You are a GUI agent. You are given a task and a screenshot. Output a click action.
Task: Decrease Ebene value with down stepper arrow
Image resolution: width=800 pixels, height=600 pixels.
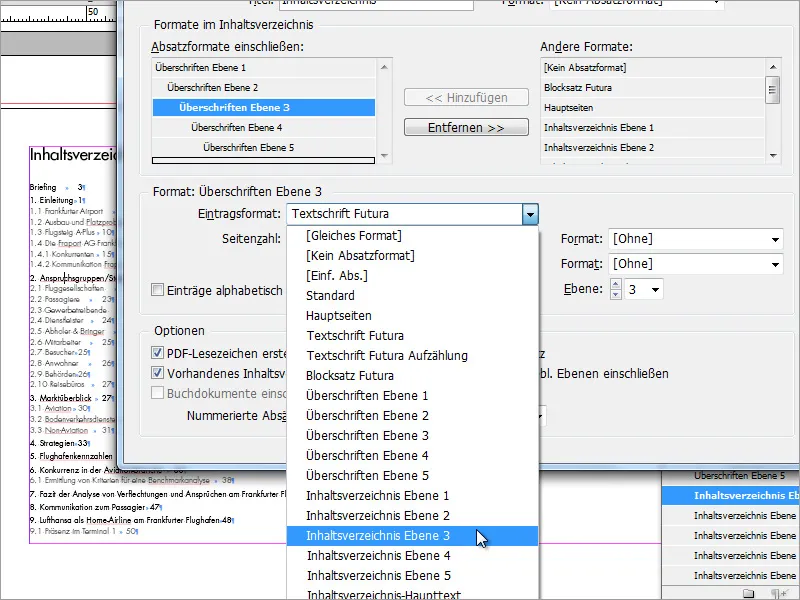pos(616,294)
